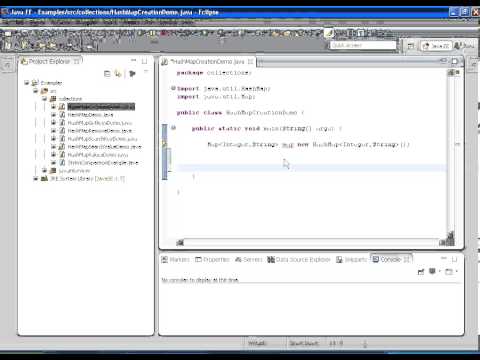Image resolution: width=480 pixels, height=360 pixels.
Task: Toggle Link with Editor in Project Explorer
Action: point(118,74)
